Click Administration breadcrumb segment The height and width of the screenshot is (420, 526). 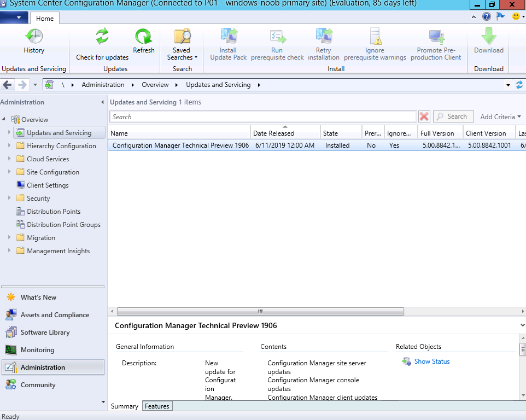click(103, 85)
